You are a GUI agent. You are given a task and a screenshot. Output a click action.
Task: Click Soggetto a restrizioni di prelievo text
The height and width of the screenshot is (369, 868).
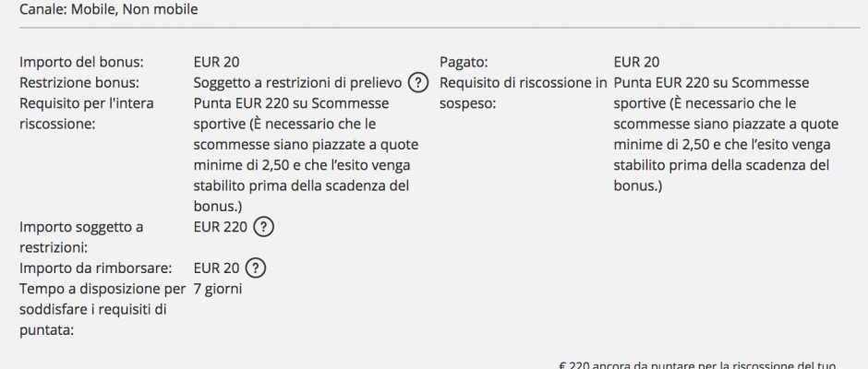(x=298, y=83)
